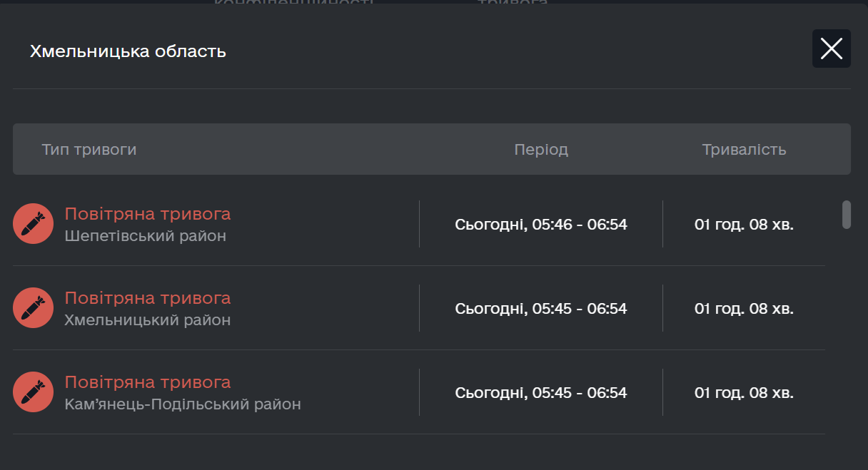Click the alert list scrollbar thumb
868x470 pixels.
point(847,215)
